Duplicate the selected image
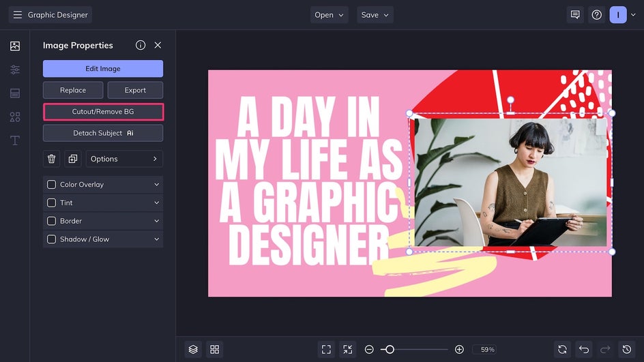 pyautogui.click(x=73, y=159)
